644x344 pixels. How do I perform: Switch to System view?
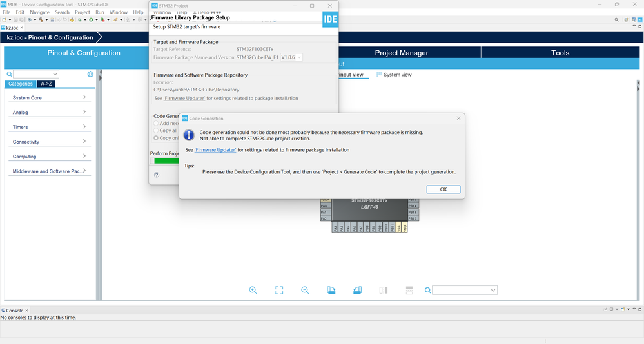tap(394, 75)
